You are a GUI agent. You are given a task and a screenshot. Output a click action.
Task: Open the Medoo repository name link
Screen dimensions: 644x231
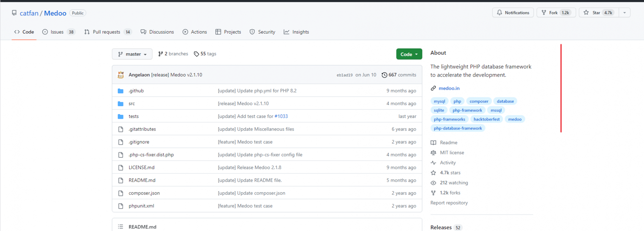click(55, 13)
